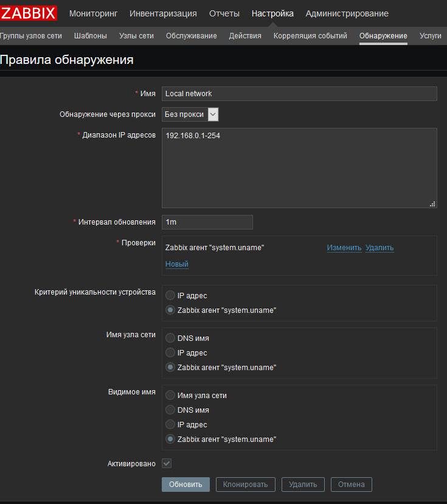This screenshot has height=504, width=447.
Task: Select DNS имя for host name
Action: click(x=170, y=338)
